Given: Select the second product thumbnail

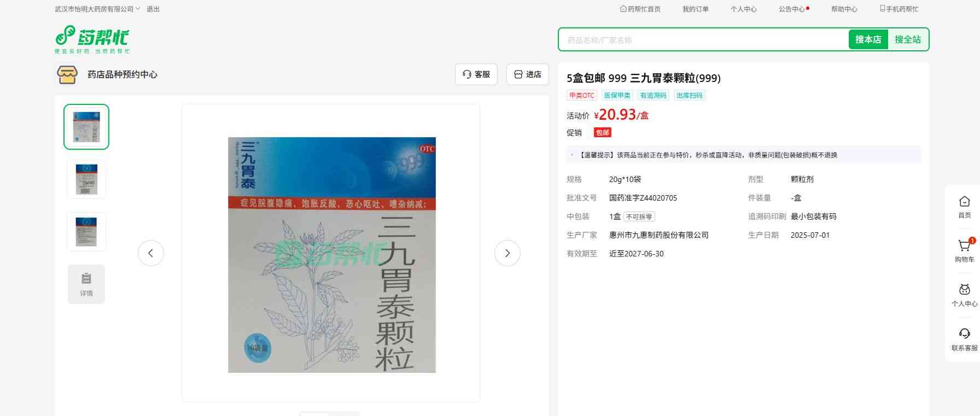Looking at the screenshot, I should point(86,179).
